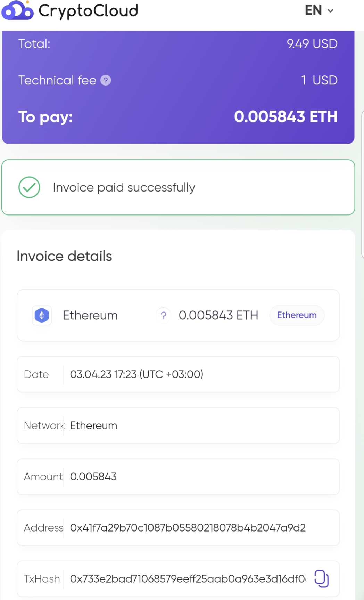Image resolution: width=364 pixels, height=600 pixels.
Task: Click the TxHash value field
Action: click(188, 579)
